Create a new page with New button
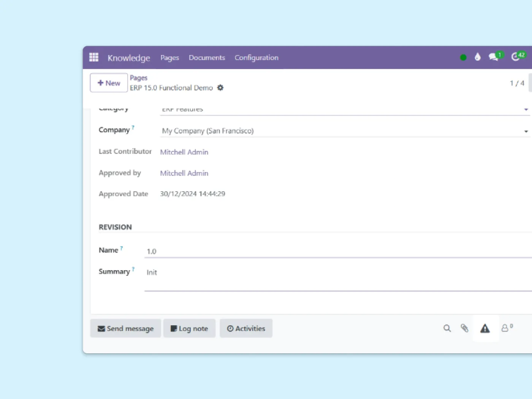 (109, 83)
